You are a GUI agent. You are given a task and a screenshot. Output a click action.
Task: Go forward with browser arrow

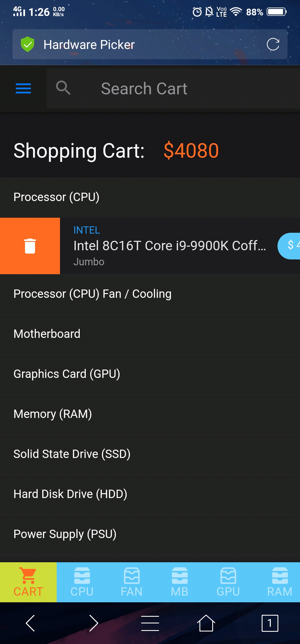(94, 623)
